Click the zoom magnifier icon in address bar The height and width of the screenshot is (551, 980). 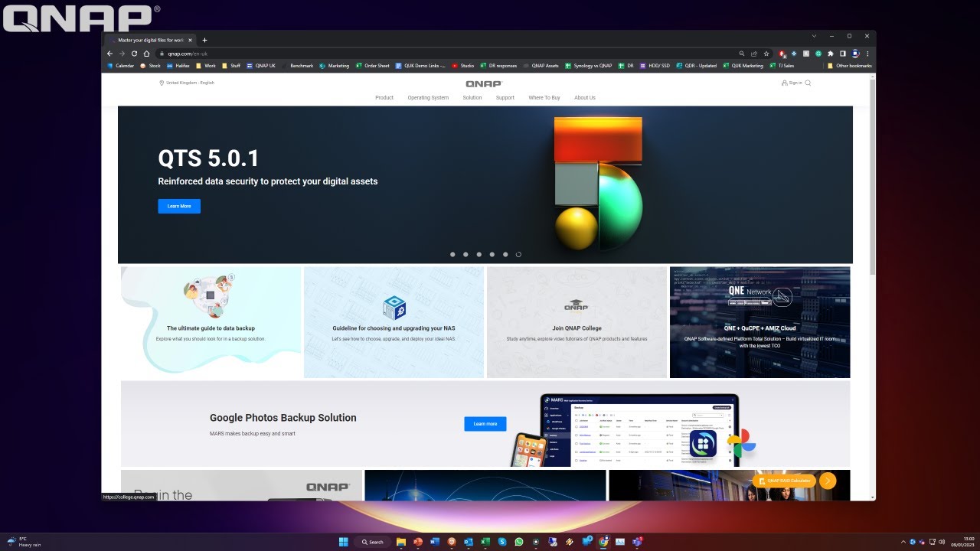741,54
